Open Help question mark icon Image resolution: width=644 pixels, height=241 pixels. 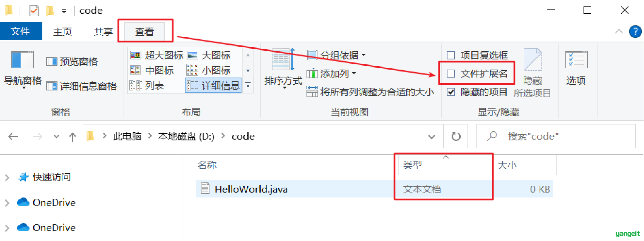tap(635, 31)
